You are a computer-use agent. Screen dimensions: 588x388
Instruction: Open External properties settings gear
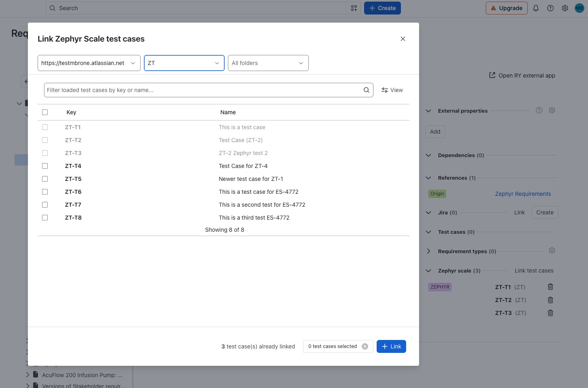point(552,110)
